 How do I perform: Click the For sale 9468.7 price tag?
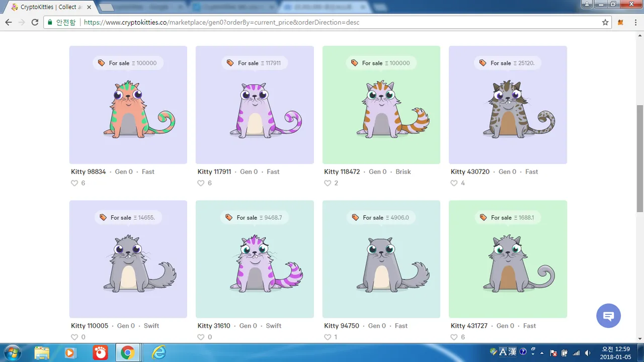[255, 217]
